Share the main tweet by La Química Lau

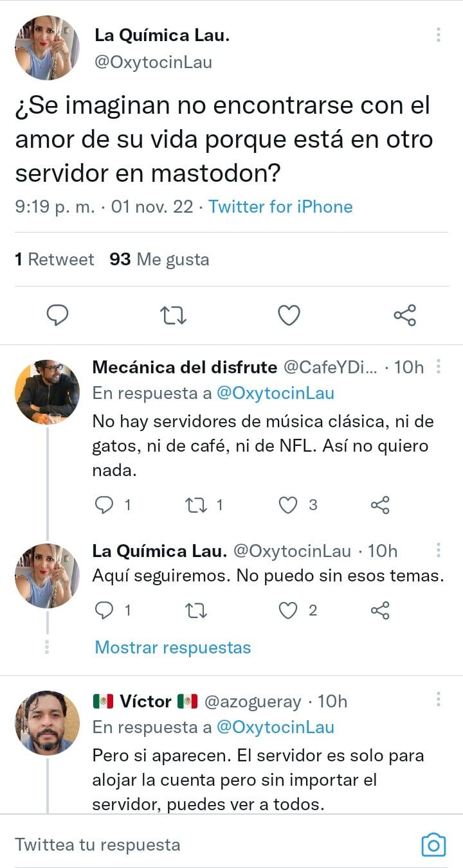(x=404, y=315)
